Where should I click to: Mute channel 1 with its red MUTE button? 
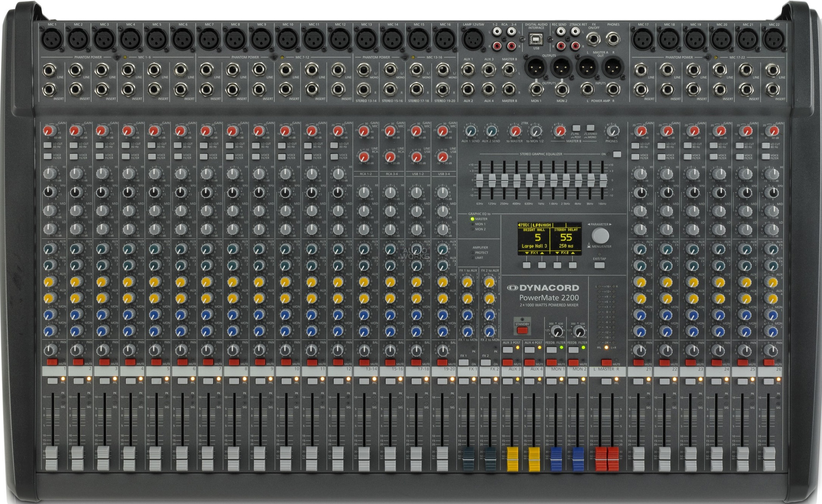click(x=52, y=362)
